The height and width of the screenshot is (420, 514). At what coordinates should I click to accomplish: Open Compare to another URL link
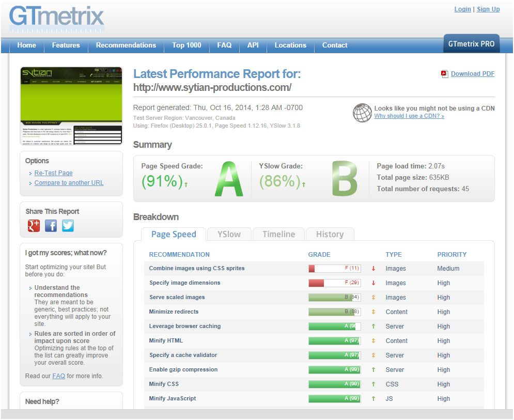(69, 183)
